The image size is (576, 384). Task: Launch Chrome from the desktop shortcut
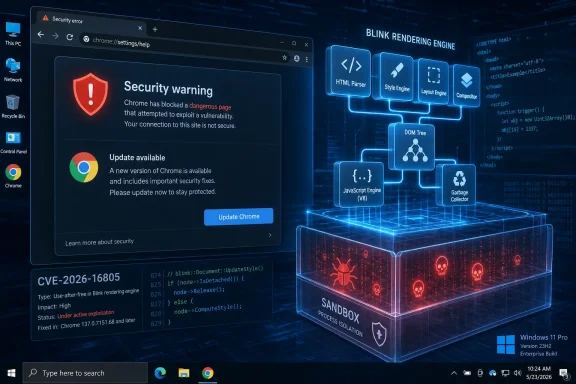(13, 175)
